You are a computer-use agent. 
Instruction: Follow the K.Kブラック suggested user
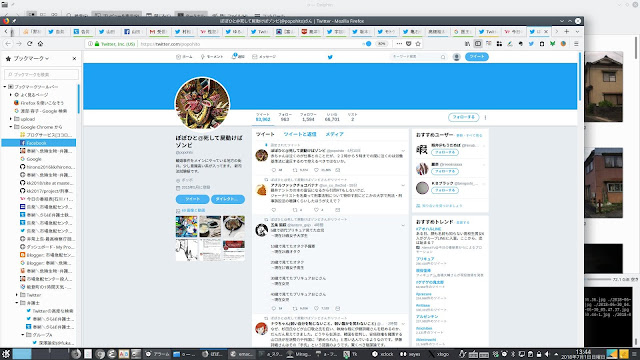(x=445, y=190)
